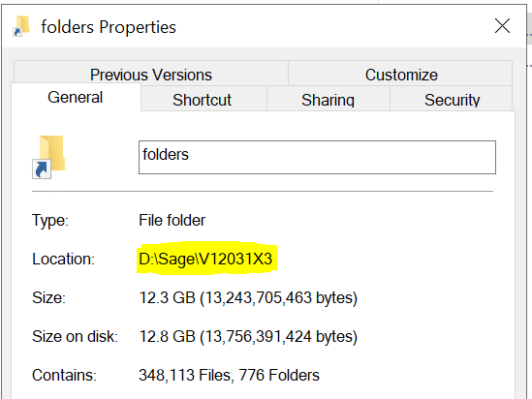Screen dimensions: 532x399
Task: Click the 348,113 Files, 776 Folders text
Action: [x=229, y=375]
